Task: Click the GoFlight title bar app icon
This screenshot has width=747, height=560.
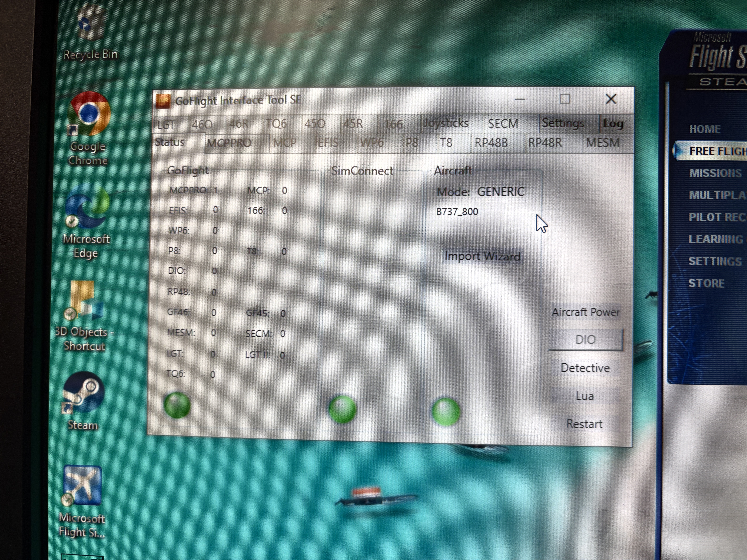Action: pos(163,101)
